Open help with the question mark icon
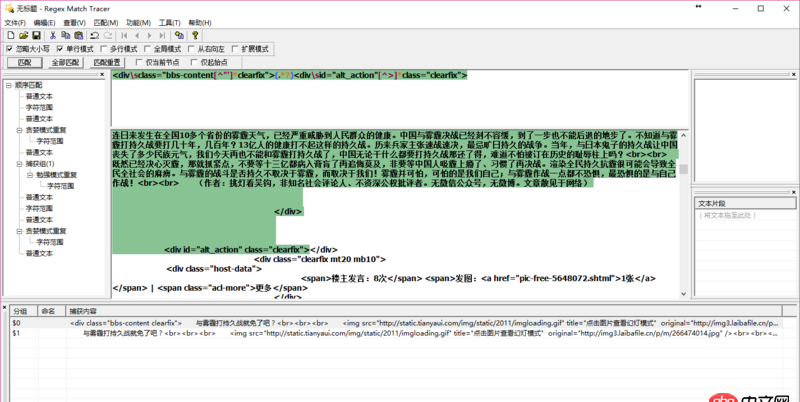 click(195, 35)
